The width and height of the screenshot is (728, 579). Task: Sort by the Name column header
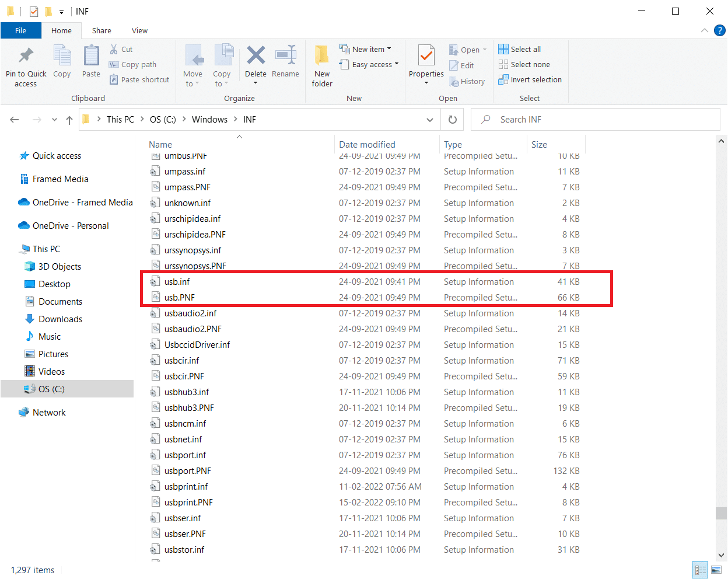click(160, 144)
